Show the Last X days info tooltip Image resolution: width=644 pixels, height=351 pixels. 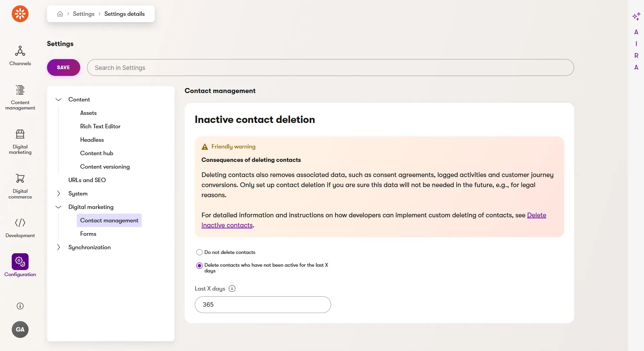coord(232,289)
